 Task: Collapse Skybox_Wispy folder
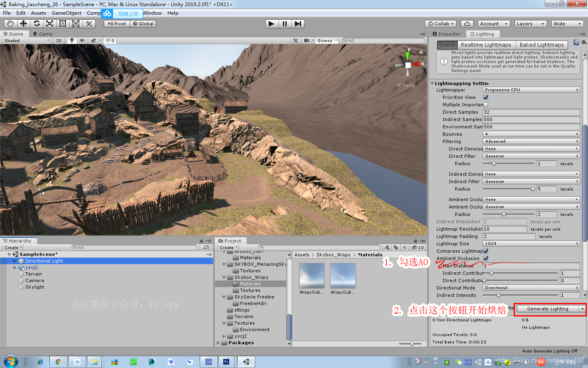[x=224, y=277]
